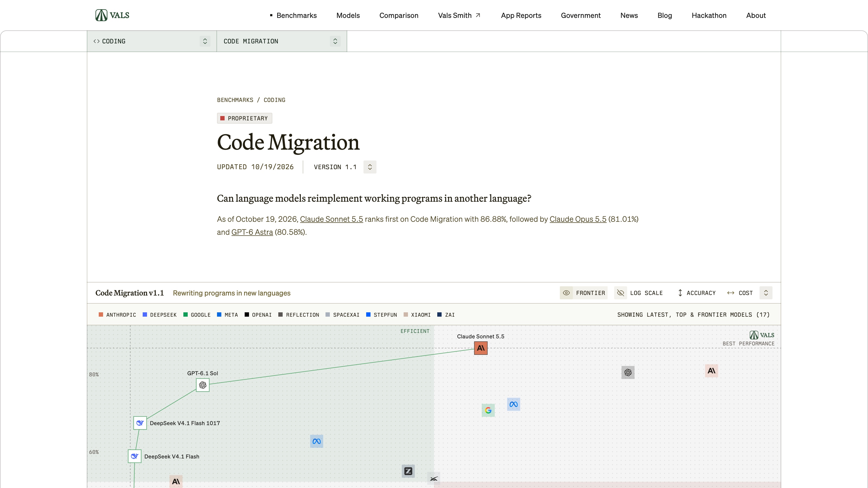Toggle Google in the chart legend

197,314
